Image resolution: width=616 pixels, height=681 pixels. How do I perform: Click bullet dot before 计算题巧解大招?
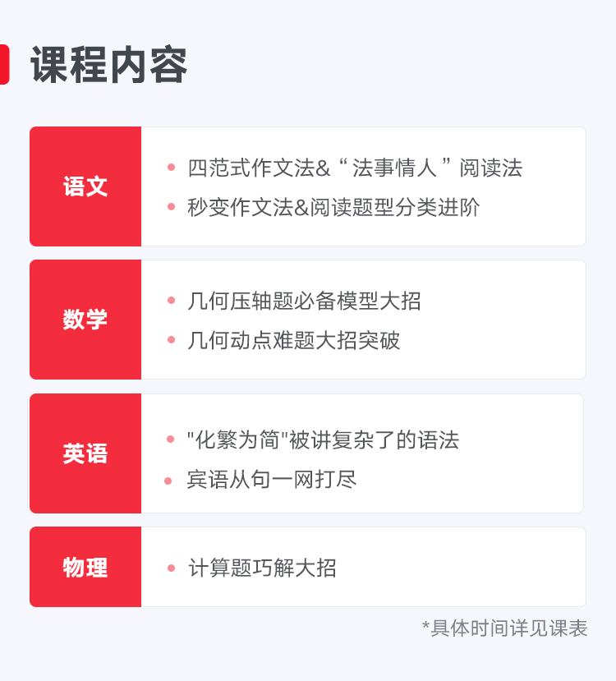[171, 568]
